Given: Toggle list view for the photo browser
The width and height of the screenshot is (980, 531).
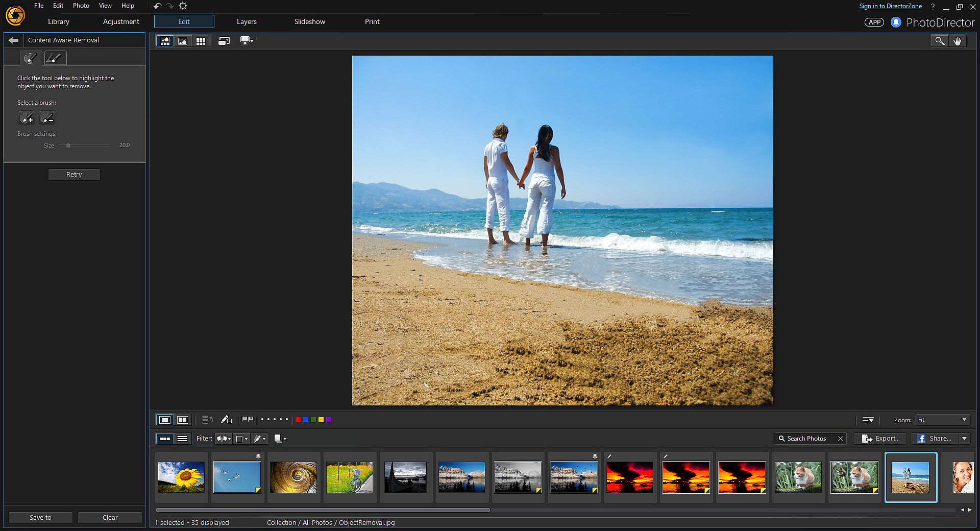Looking at the screenshot, I should pyautogui.click(x=182, y=439).
